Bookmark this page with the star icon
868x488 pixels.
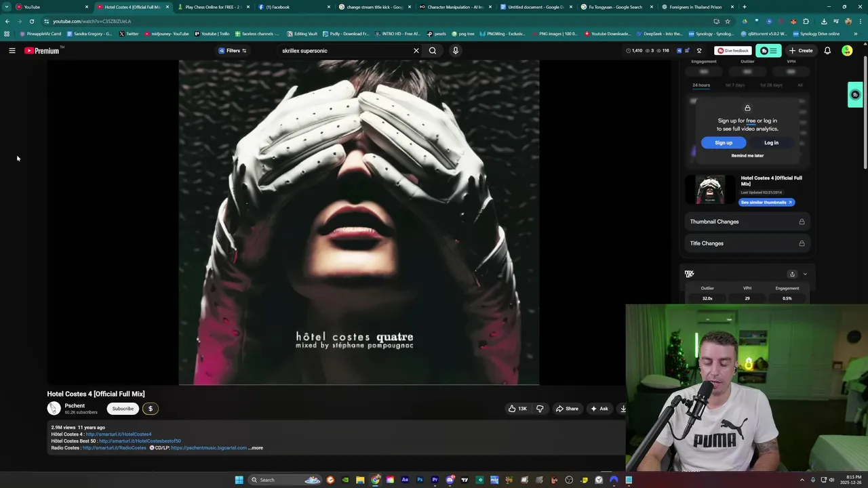[728, 21]
